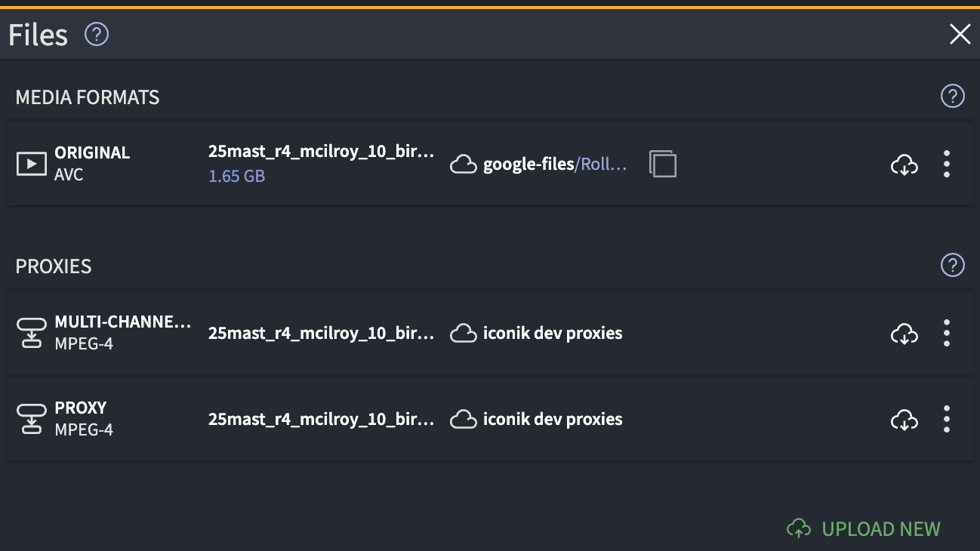
Task: Open help for Media Formats section
Action: click(x=952, y=96)
